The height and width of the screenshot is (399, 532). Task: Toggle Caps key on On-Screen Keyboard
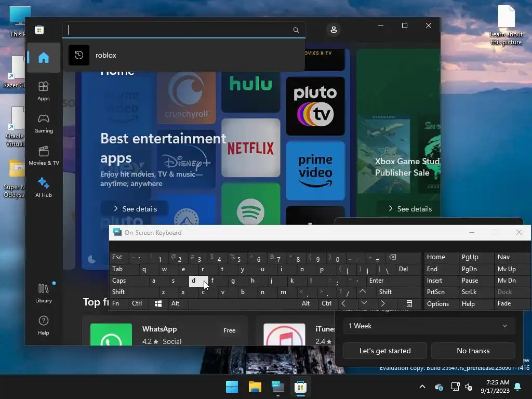(x=129, y=281)
